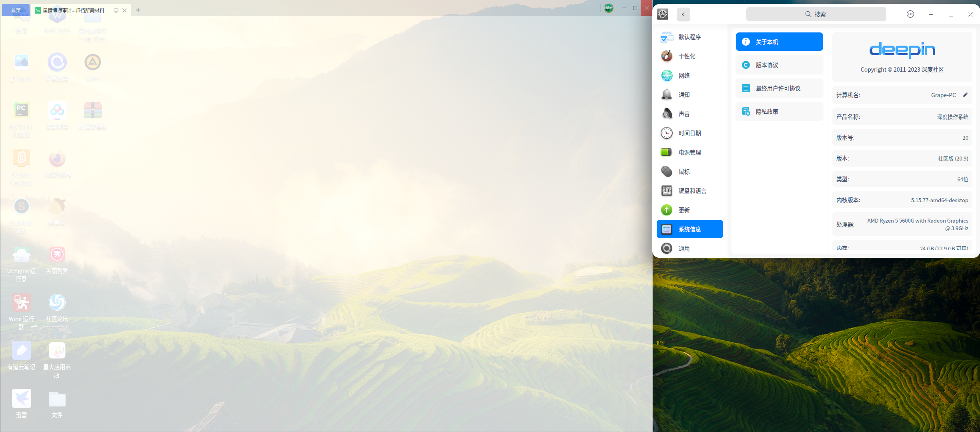Click the mouse icon for 鼠标 settings
Image resolution: width=980 pixels, height=432 pixels.
667,171
